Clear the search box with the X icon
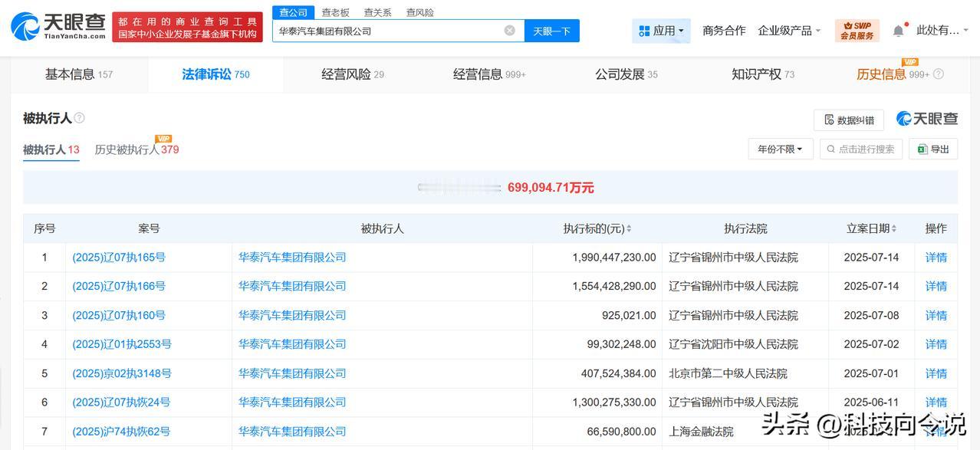 coord(510,31)
